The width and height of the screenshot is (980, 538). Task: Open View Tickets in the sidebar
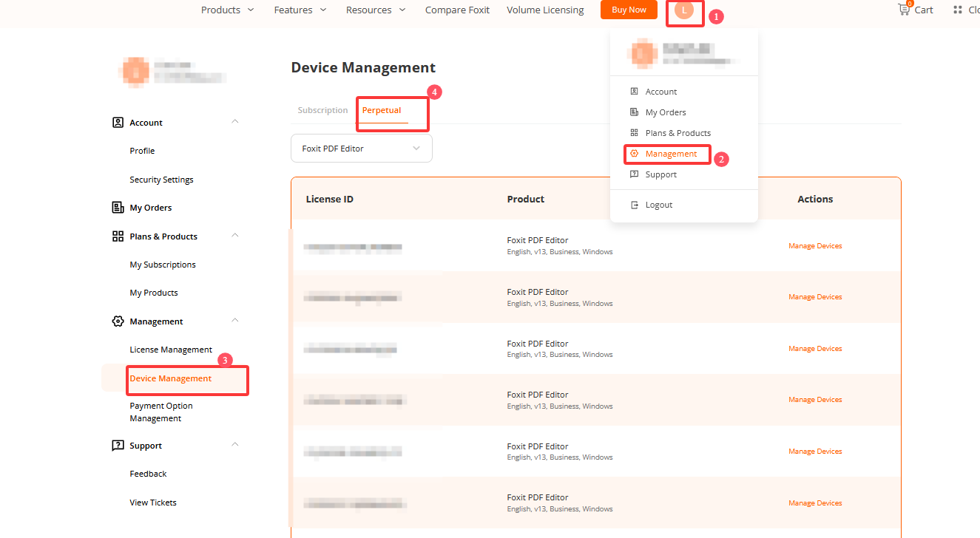153,503
